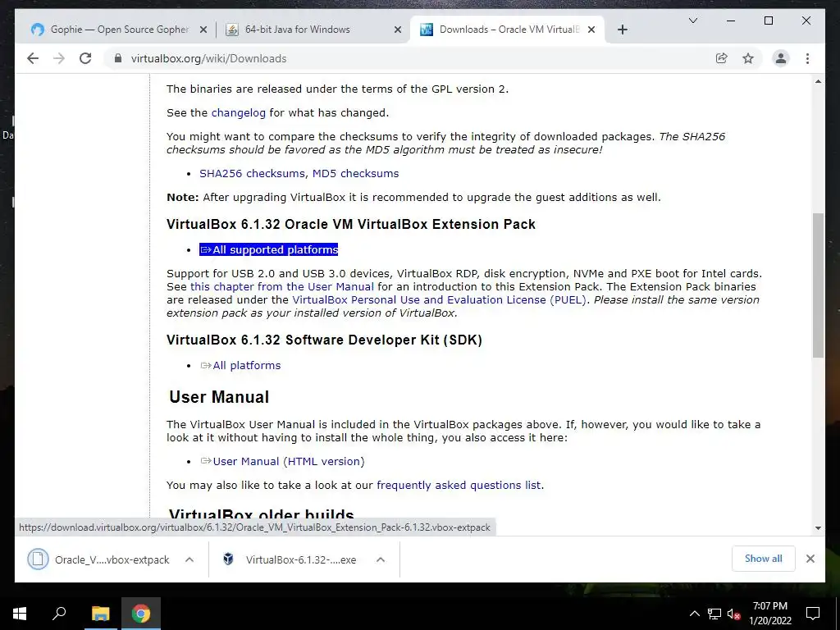Viewport: 840px width, 630px height.
Task: Close the downloads bar
Action: pos(810,559)
